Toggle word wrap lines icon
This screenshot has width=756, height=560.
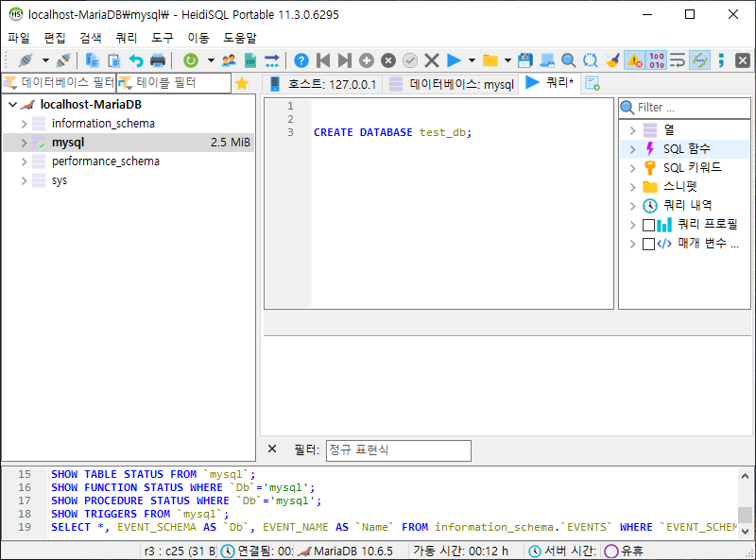click(x=678, y=60)
